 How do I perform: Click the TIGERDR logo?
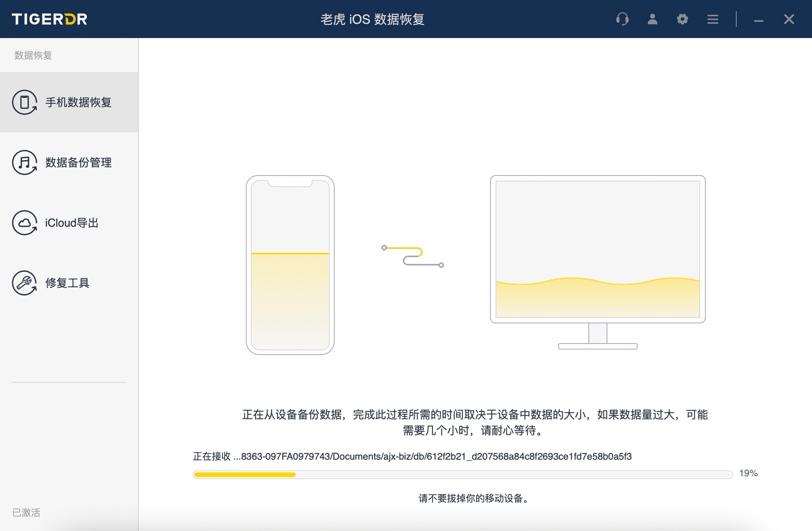tap(50, 19)
